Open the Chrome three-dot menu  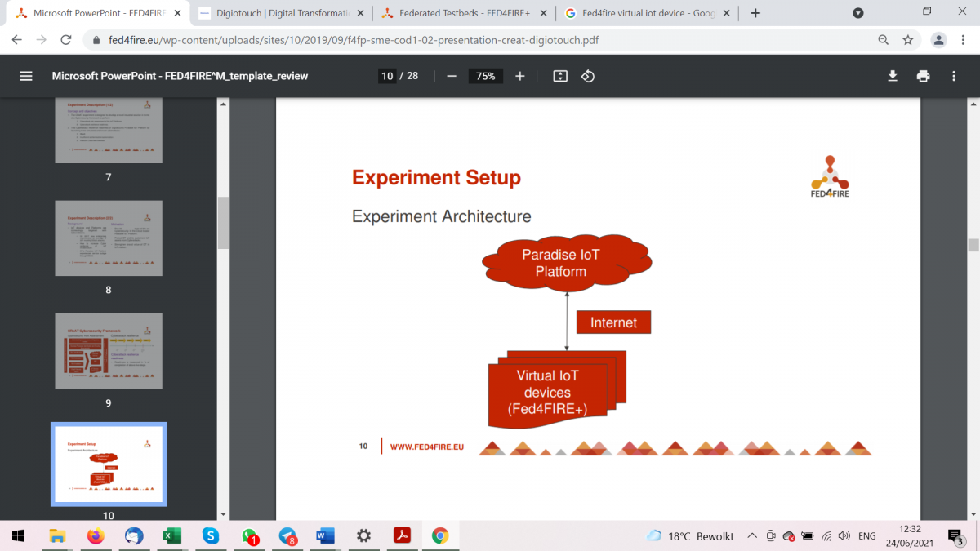(x=964, y=39)
